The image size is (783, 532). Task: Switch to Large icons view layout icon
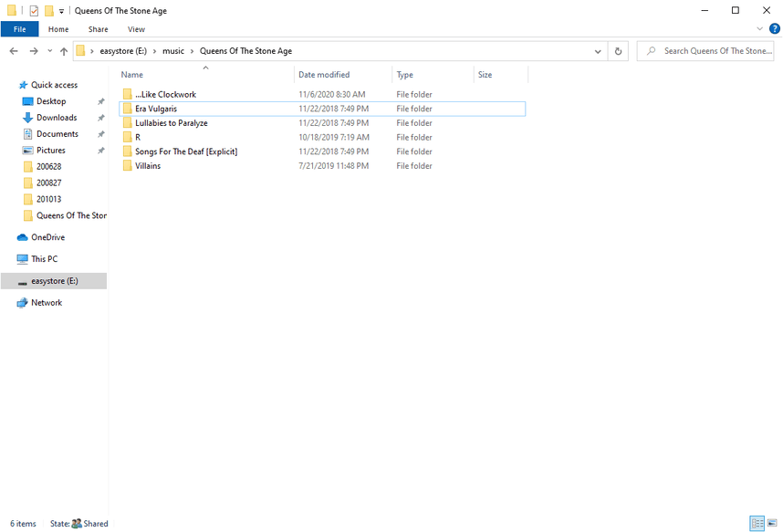(772, 524)
